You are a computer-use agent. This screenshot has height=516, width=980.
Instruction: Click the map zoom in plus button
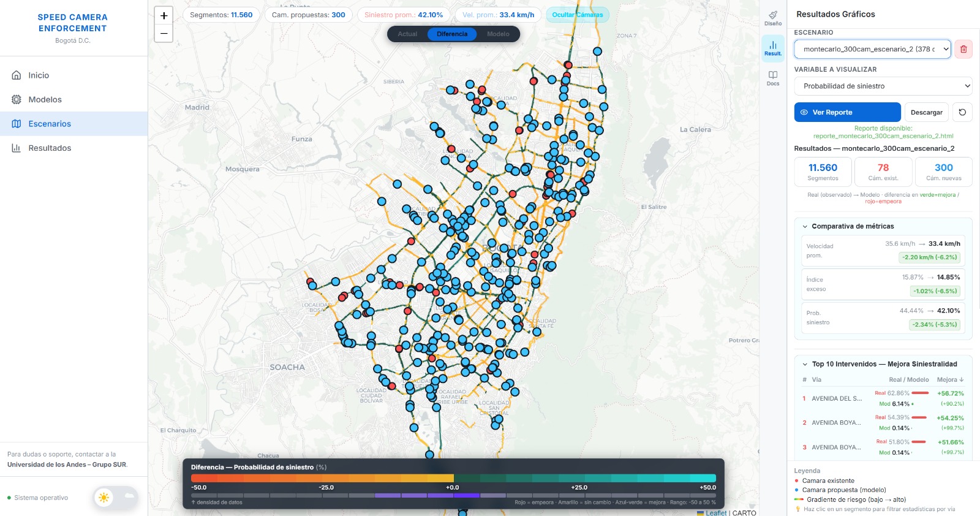pyautogui.click(x=164, y=16)
